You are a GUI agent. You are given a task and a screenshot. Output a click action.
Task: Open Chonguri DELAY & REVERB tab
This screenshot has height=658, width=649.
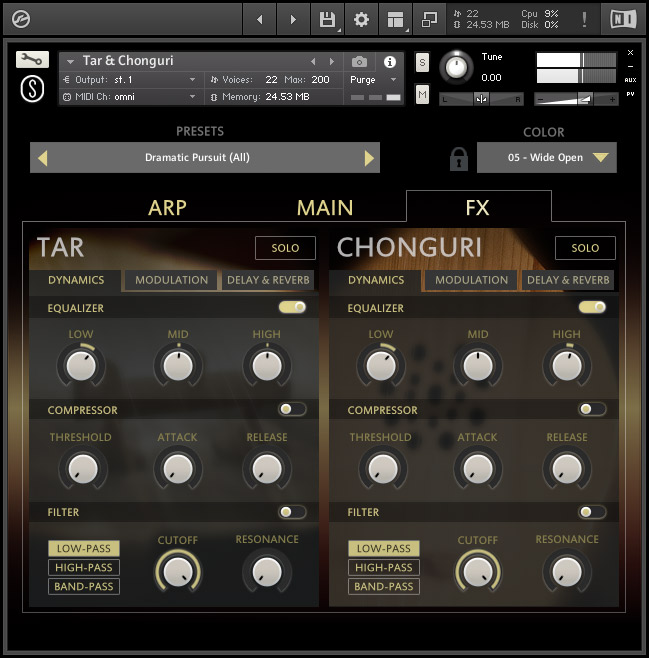pyautogui.click(x=568, y=280)
